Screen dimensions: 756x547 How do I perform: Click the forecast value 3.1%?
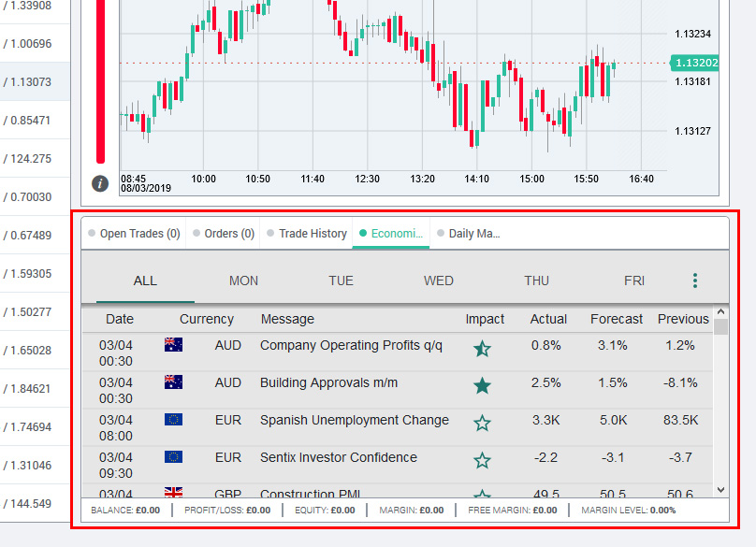click(x=612, y=346)
